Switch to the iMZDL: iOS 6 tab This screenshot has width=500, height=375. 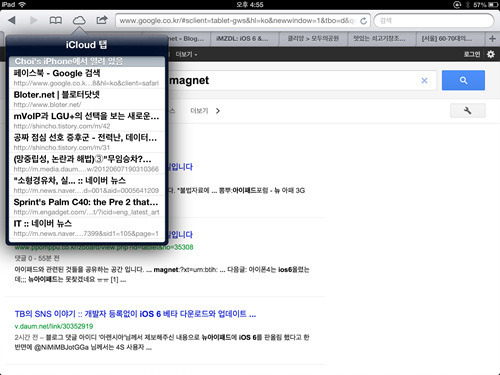tap(245, 39)
